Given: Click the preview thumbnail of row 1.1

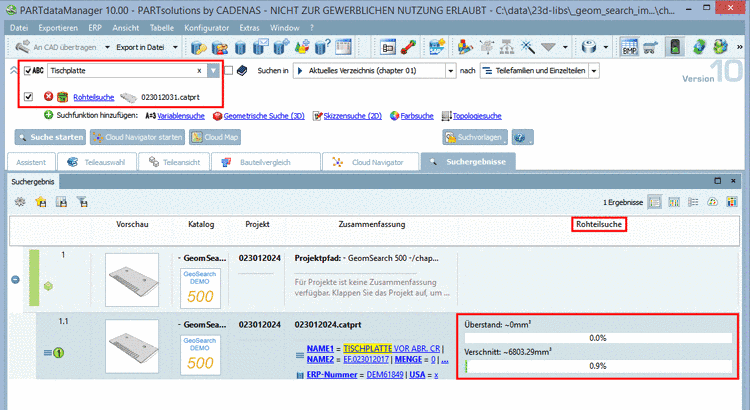Looking at the screenshot, I should click(x=132, y=346).
